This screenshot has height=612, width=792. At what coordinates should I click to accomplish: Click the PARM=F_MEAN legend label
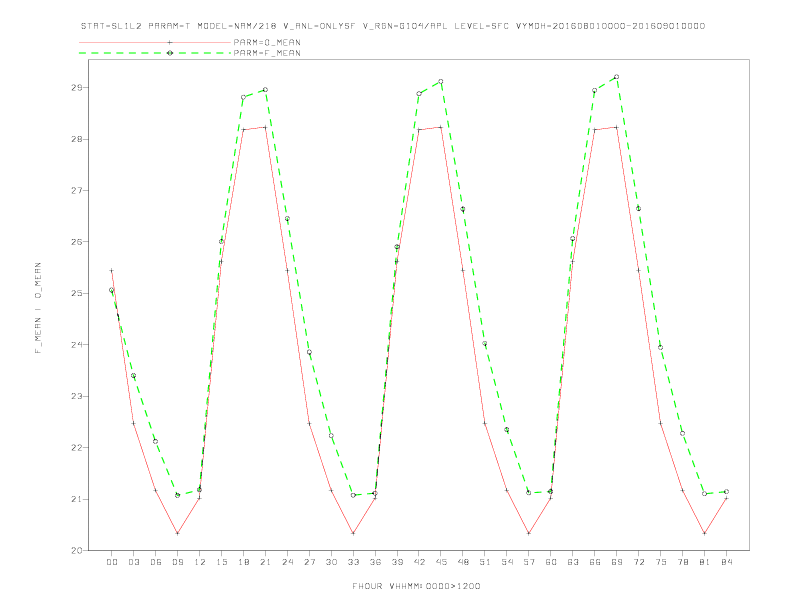coord(267,53)
